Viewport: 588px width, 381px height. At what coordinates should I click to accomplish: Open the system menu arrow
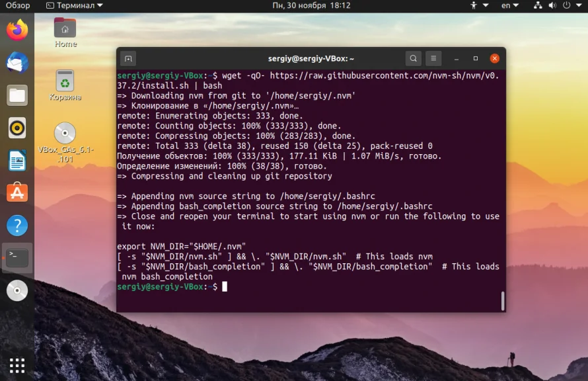[579, 5]
